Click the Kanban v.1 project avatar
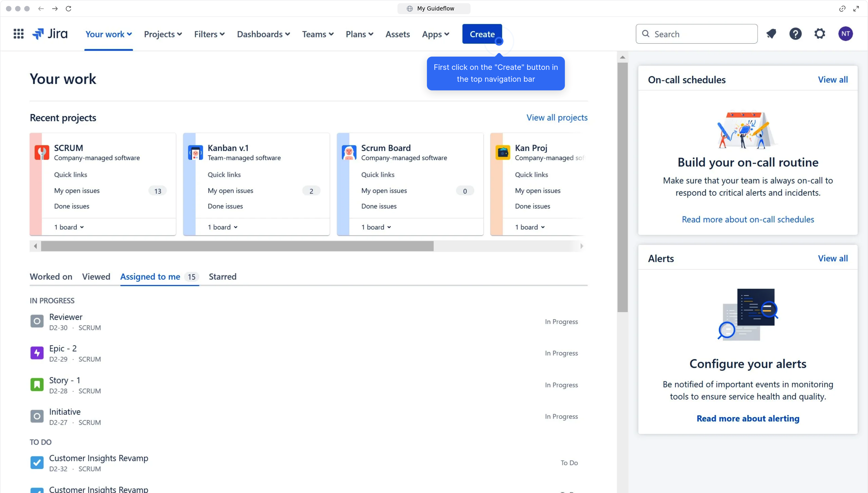Screen dimensions: 868x493 click(x=195, y=152)
